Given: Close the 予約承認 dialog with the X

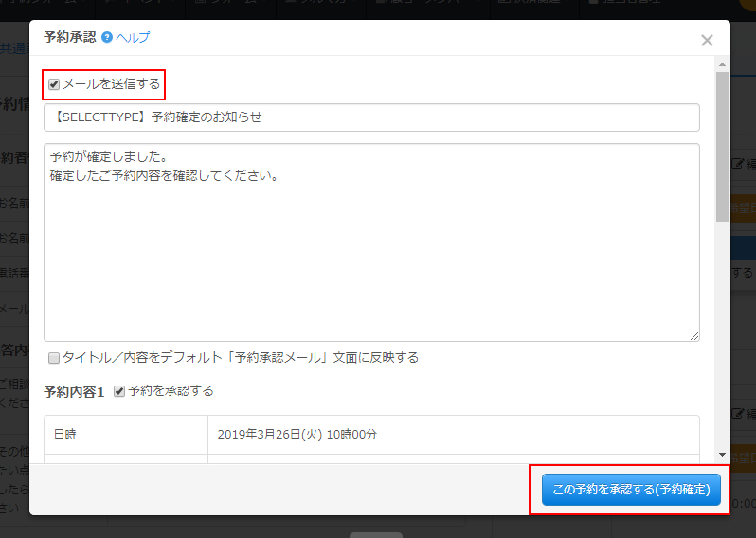Looking at the screenshot, I should (x=707, y=40).
